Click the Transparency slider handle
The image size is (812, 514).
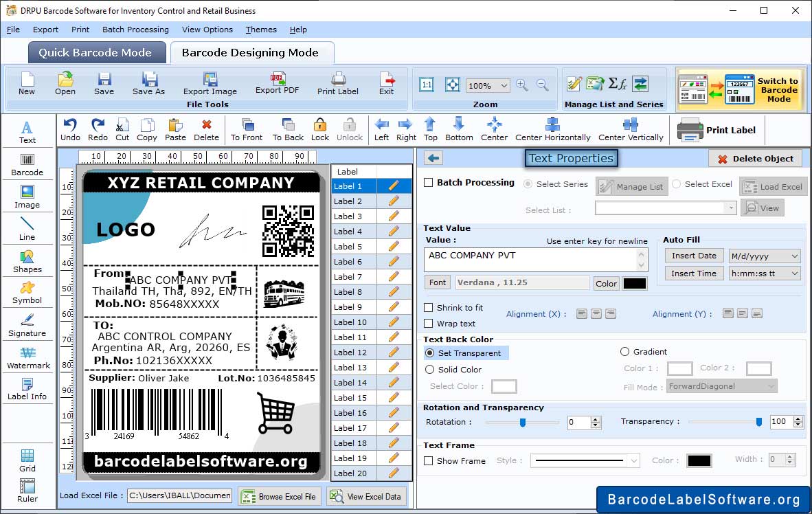[x=758, y=422]
